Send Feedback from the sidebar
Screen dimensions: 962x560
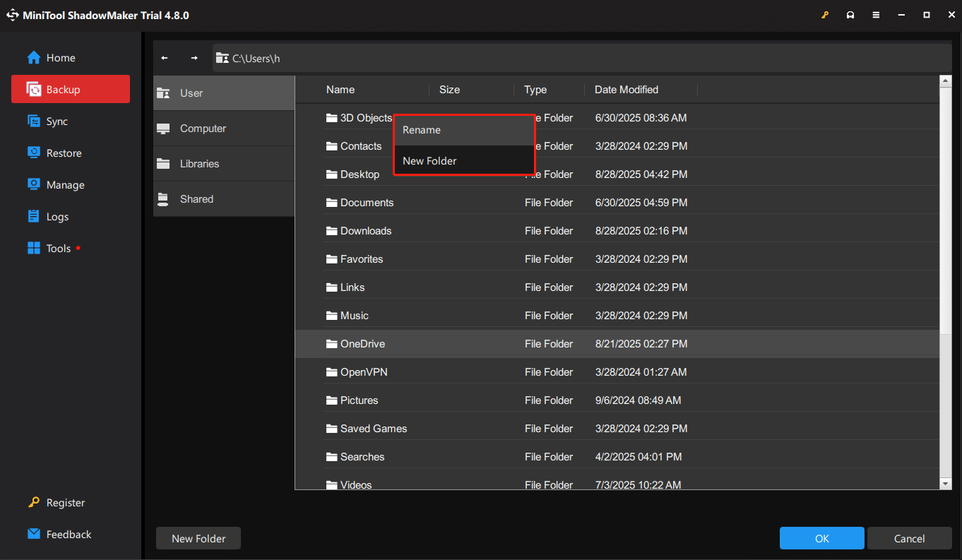point(69,535)
